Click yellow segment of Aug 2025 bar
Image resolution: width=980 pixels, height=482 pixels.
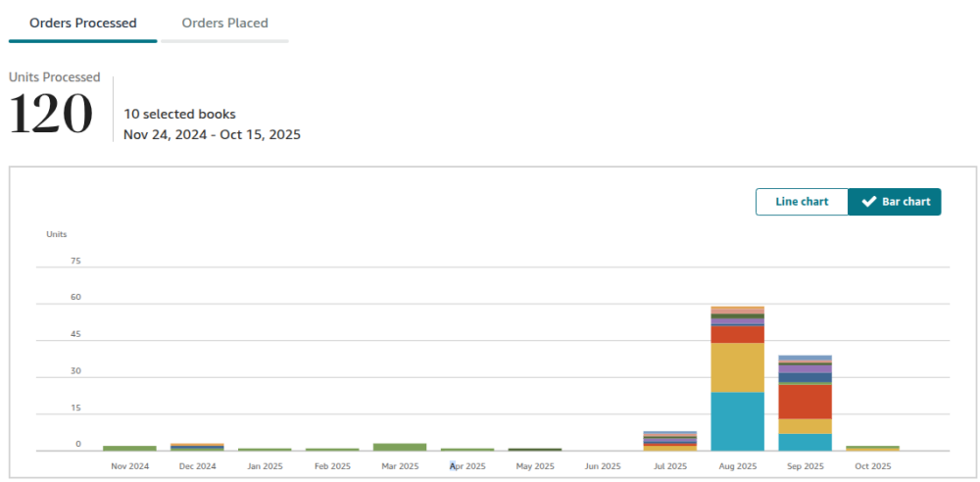pyautogui.click(x=738, y=367)
